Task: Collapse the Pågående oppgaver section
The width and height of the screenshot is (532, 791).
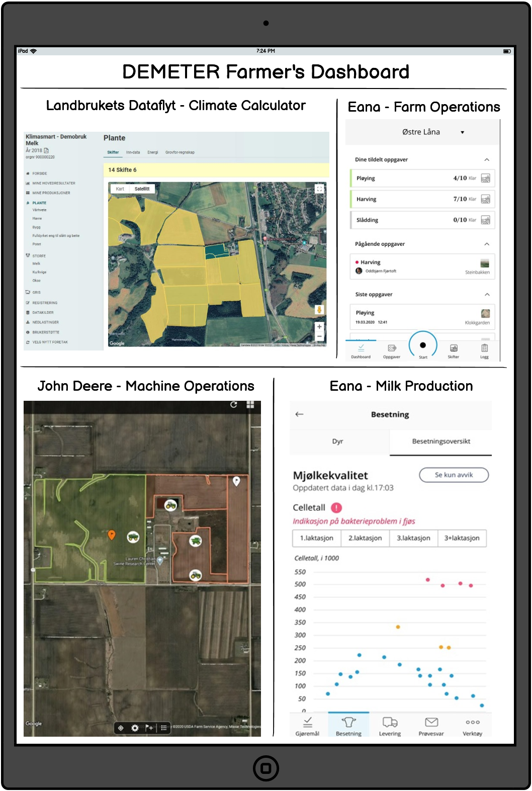Action: (487, 244)
